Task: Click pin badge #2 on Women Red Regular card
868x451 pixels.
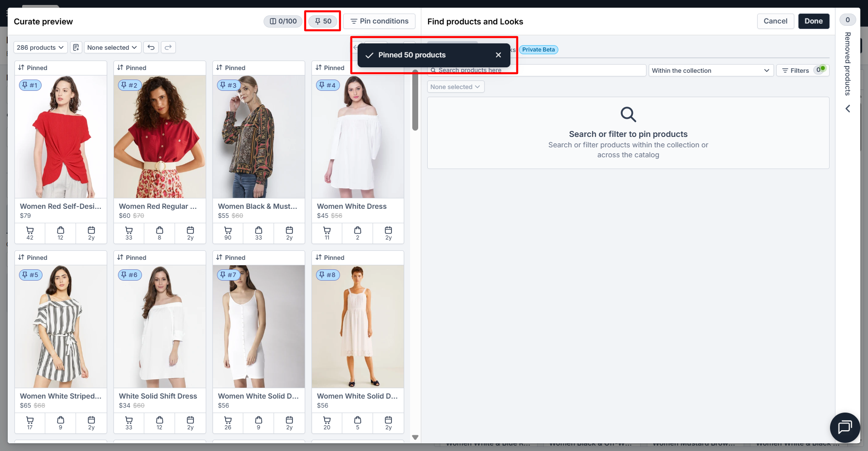Action: tap(129, 85)
